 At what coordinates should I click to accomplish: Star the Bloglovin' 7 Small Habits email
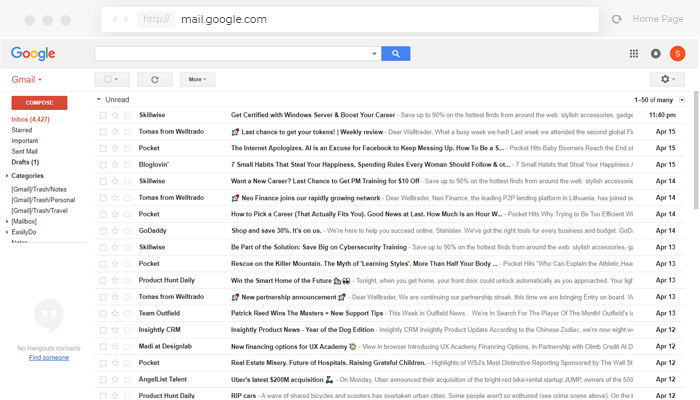tap(115, 165)
